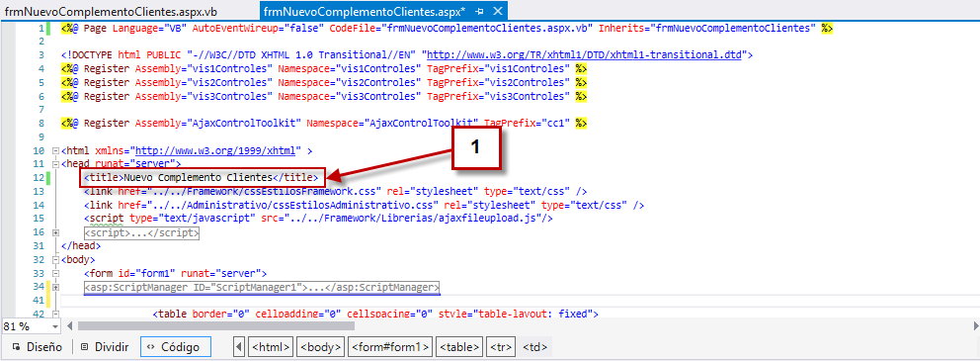Click the style="table-layout: fixed" attribute
This screenshot has height=361, width=980.
click(x=516, y=315)
